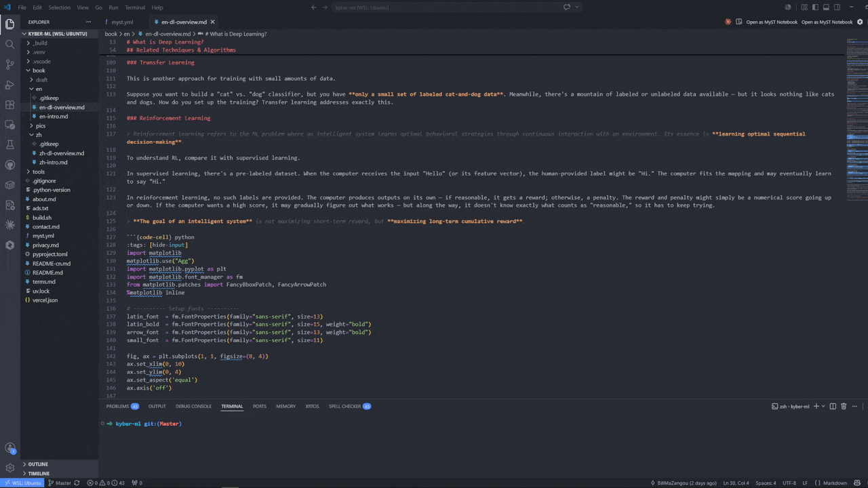Open the Selection menu
The width and height of the screenshot is (868, 488).
tap(59, 7)
